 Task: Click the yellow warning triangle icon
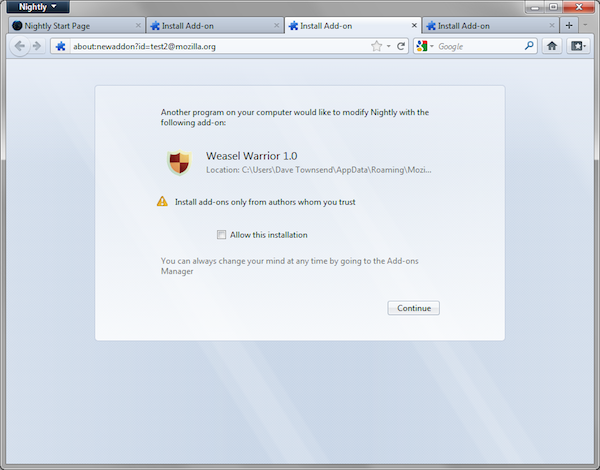(162, 201)
